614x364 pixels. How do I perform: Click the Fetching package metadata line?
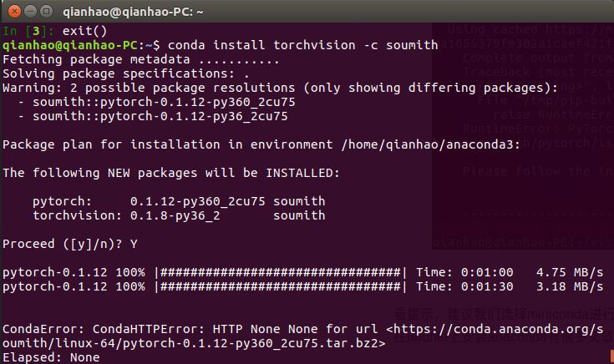click(140, 59)
